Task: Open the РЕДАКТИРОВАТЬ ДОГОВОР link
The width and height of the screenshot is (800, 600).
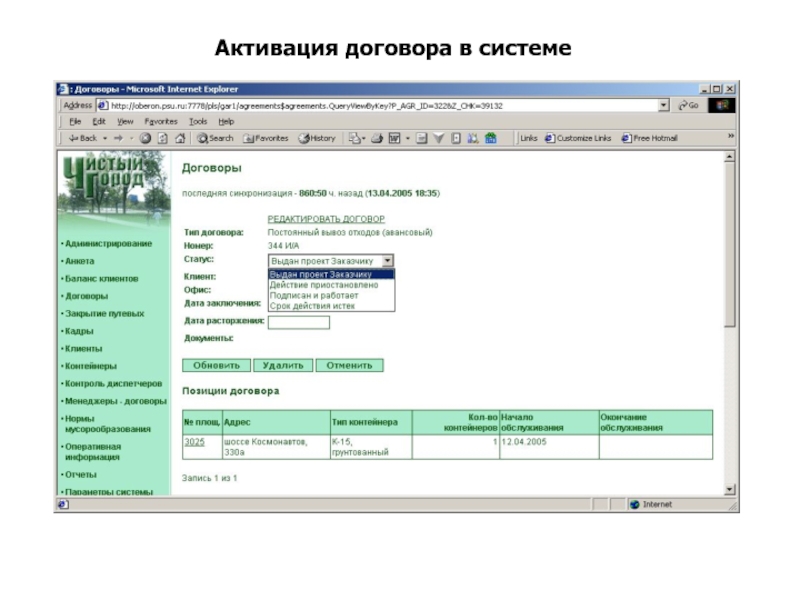Action: pos(326,219)
